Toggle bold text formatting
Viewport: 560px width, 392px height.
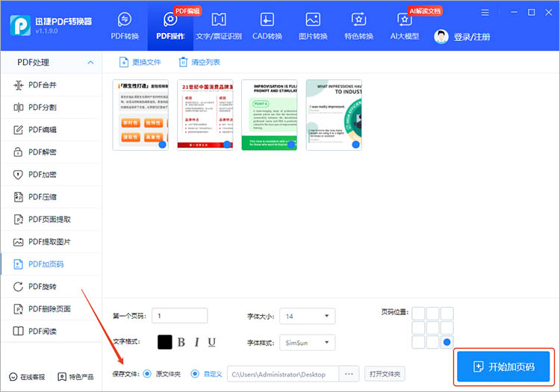(x=181, y=343)
